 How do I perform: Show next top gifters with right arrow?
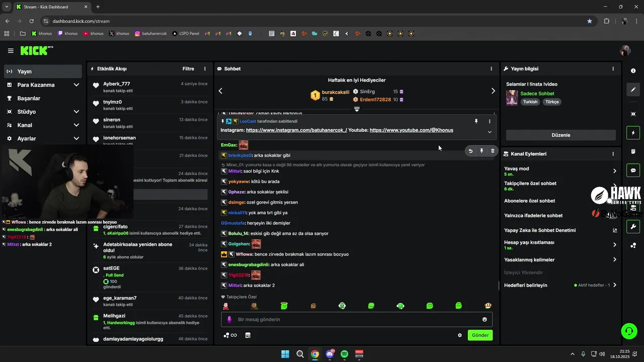(493, 91)
